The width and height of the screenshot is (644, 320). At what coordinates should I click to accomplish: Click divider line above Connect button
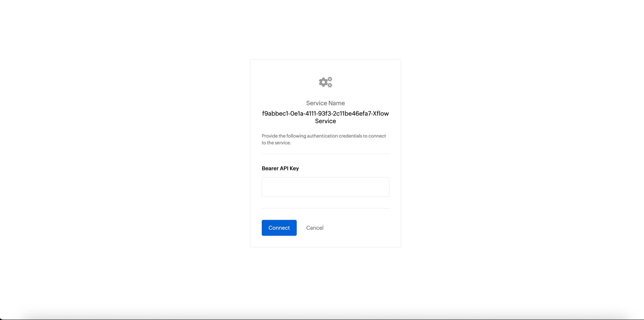[326, 208]
